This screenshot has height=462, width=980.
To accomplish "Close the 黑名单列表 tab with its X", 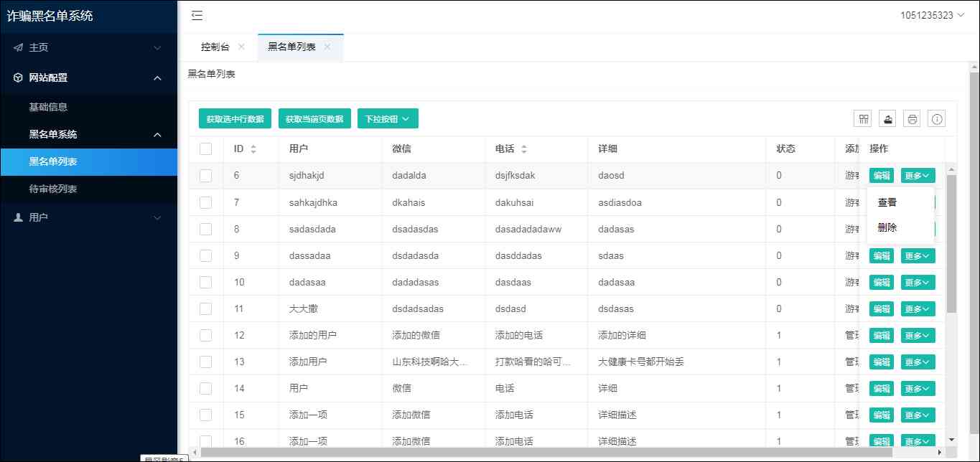I will point(327,47).
